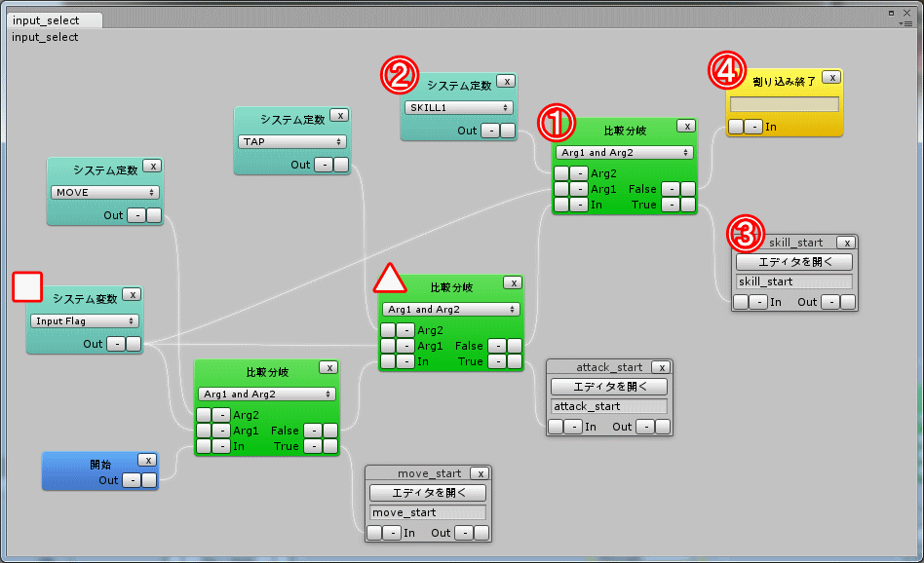Close the SKILL1 システム定数 node
Screen dimensions: 924x563
(x=506, y=81)
